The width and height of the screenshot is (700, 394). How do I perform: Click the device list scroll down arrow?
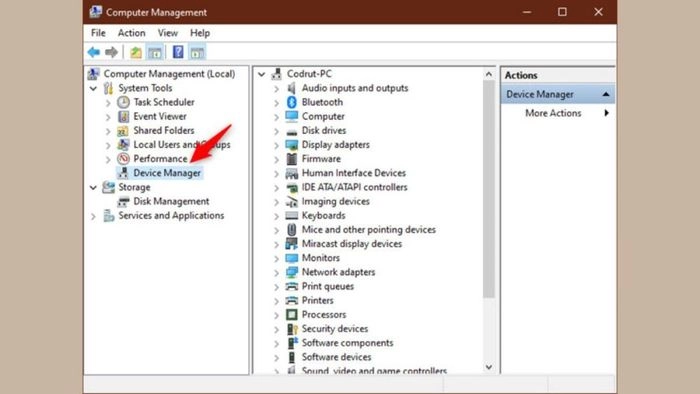tap(489, 367)
